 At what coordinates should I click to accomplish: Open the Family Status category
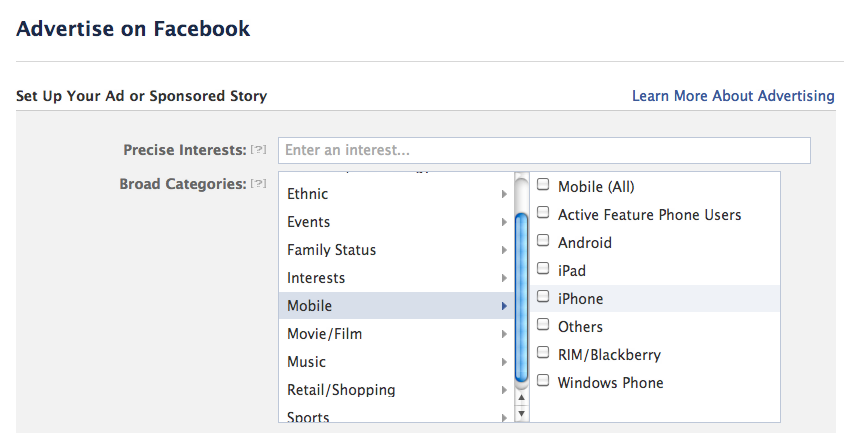pos(331,250)
